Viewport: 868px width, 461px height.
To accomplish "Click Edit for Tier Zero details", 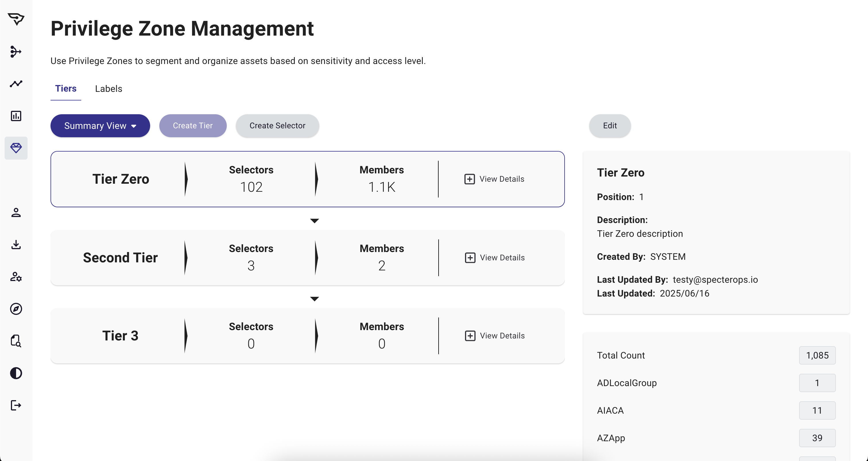I will [x=610, y=125].
